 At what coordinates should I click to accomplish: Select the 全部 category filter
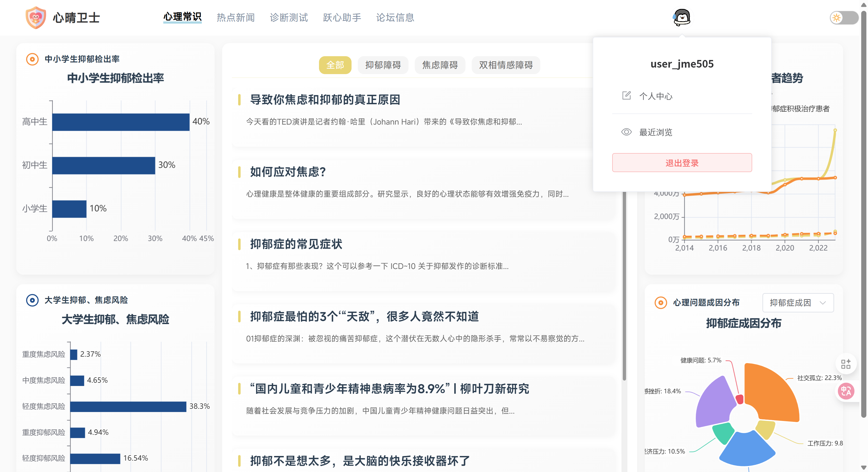[x=335, y=65]
